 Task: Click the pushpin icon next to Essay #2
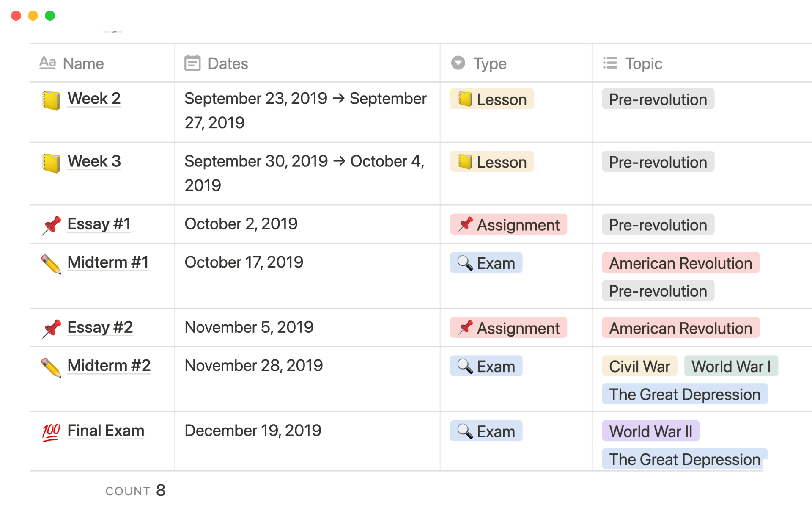click(51, 329)
